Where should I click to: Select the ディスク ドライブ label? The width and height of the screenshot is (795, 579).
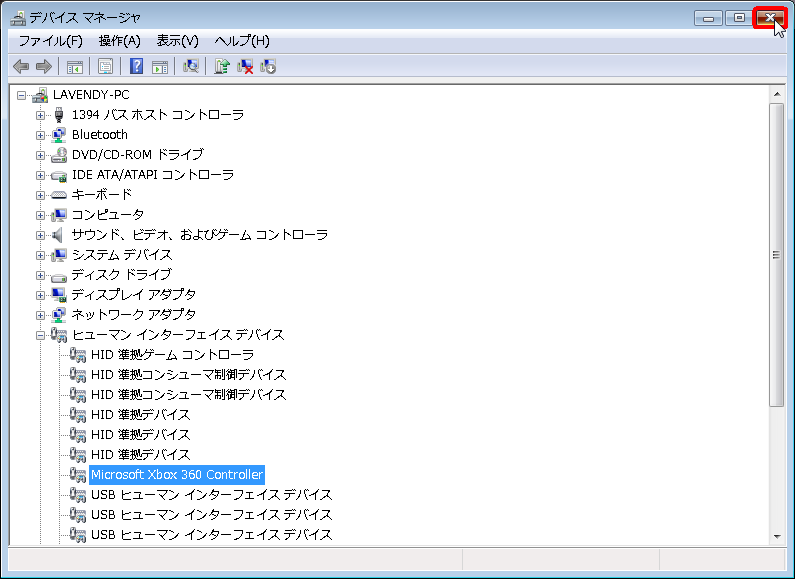122,275
